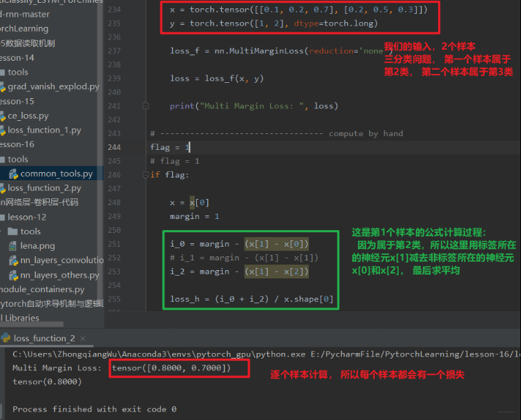Click the Python icon on loss_function_2 run tab
The image size is (521, 420).
6,338
